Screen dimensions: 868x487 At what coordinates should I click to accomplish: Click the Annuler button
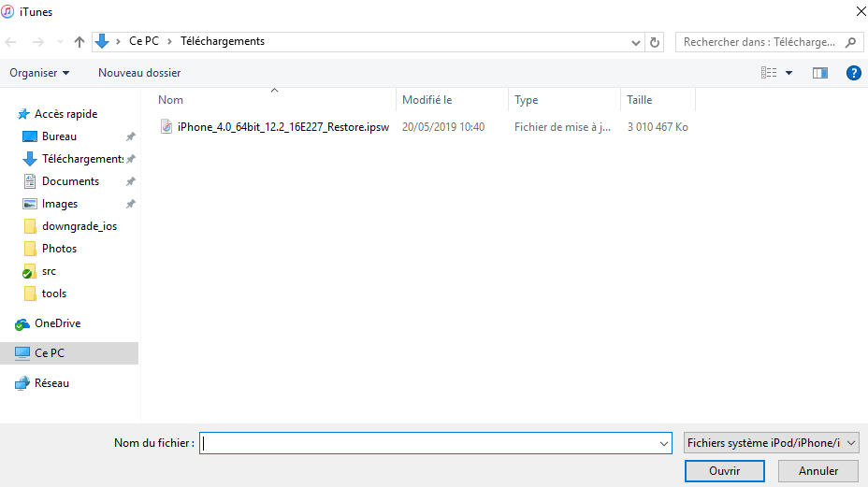(818, 471)
